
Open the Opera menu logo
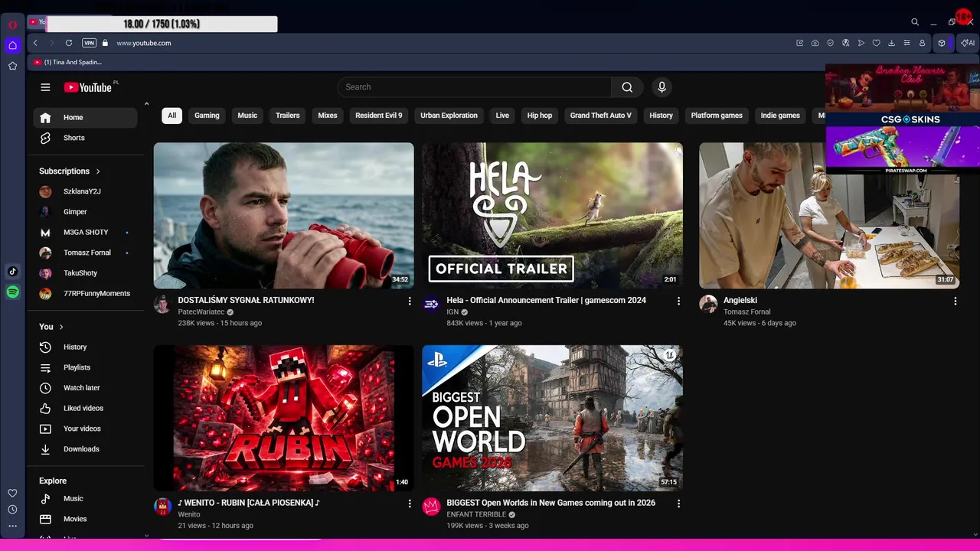tap(12, 24)
